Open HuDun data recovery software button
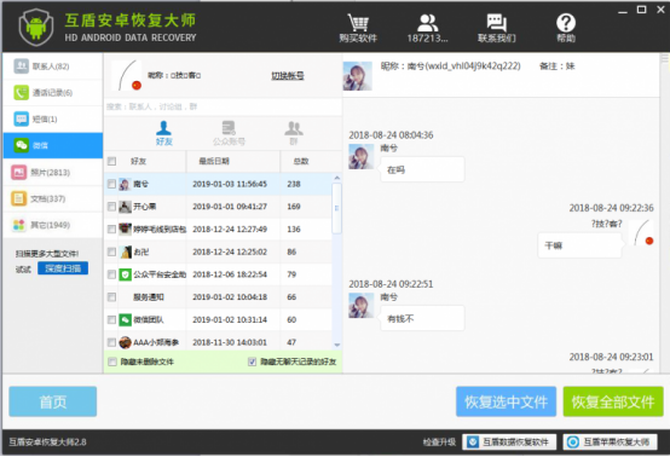 [x=509, y=442]
